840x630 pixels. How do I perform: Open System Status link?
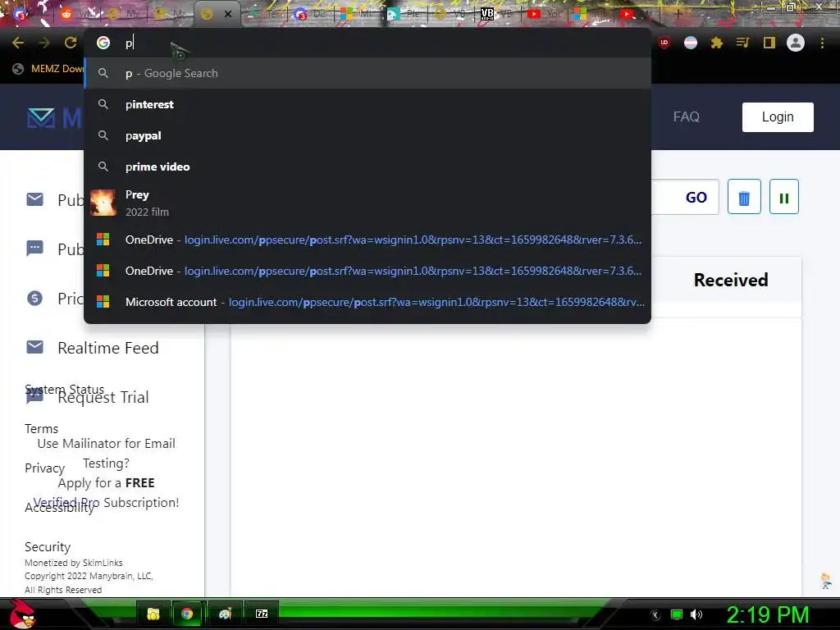pyautogui.click(x=64, y=389)
